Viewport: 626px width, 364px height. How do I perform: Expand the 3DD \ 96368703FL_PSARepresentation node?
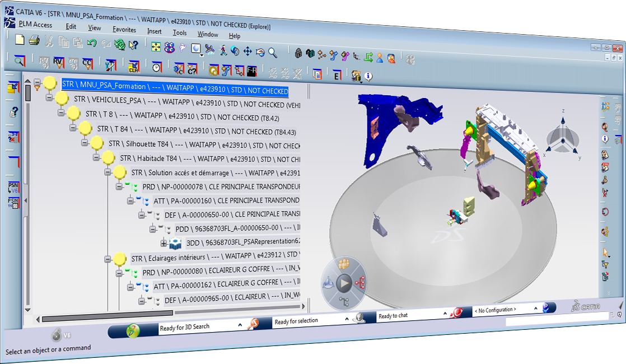[163, 242]
